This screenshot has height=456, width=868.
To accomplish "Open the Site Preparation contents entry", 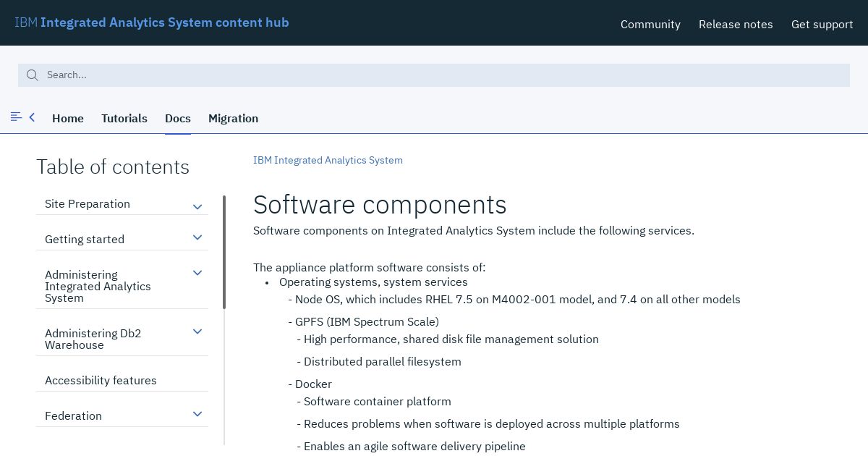I will point(88,204).
